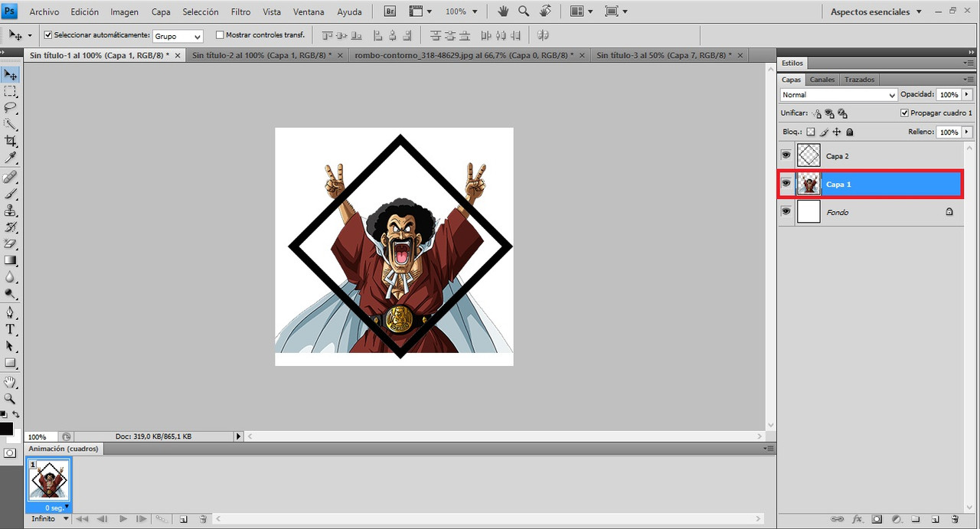Open the Opacidad slider arrow
The image size is (980, 529).
tap(967, 94)
